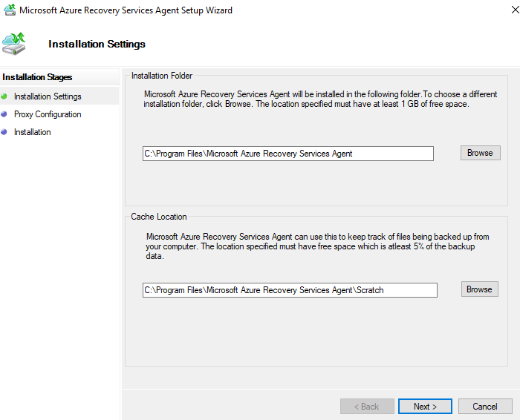
Task: Click the wizard window title text
Action: click(126, 10)
